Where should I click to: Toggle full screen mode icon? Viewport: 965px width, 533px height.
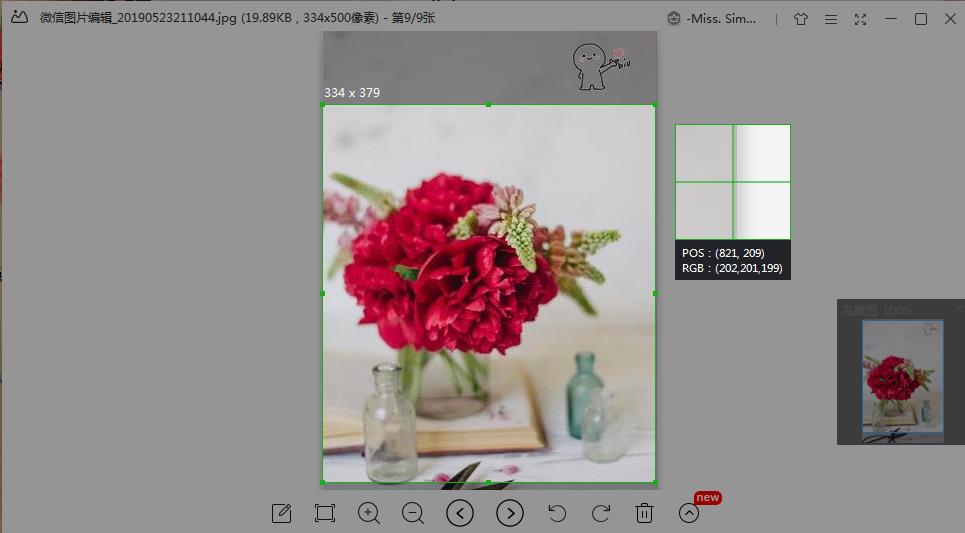[x=860, y=19]
